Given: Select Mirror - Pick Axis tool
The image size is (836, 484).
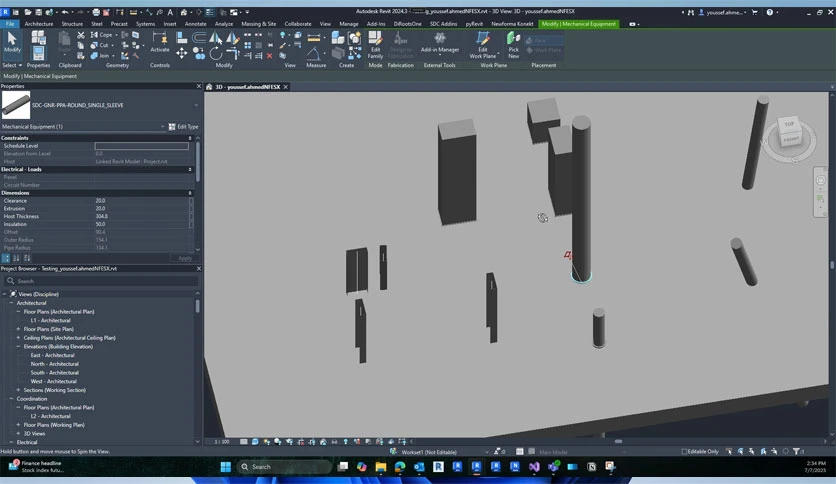Looking at the screenshot, I should (x=215, y=37).
